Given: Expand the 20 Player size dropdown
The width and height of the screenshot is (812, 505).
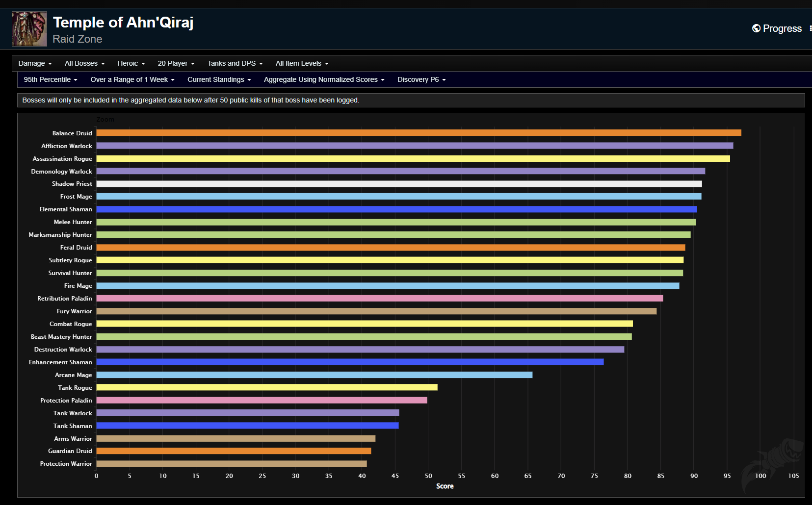Looking at the screenshot, I should [x=176, y=63].
